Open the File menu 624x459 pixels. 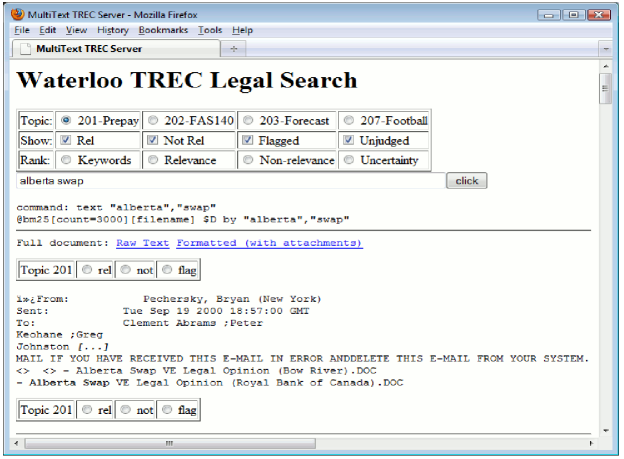point(22,30)
